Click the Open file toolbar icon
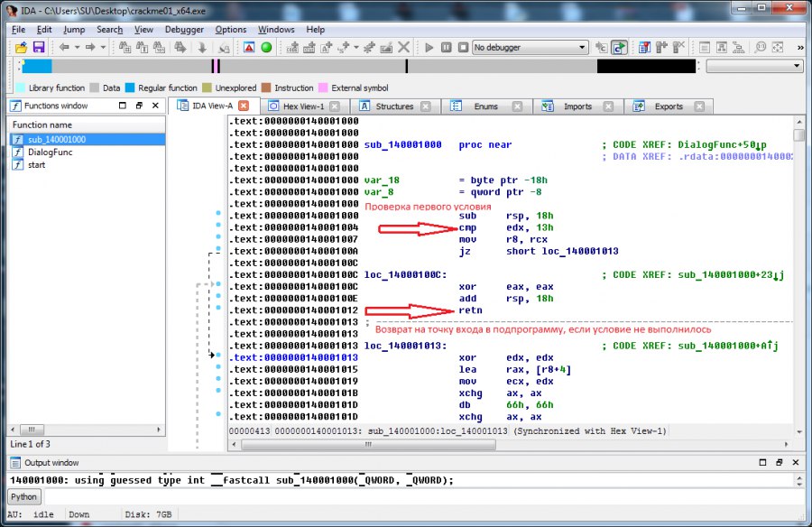 (x=21, y=47)
